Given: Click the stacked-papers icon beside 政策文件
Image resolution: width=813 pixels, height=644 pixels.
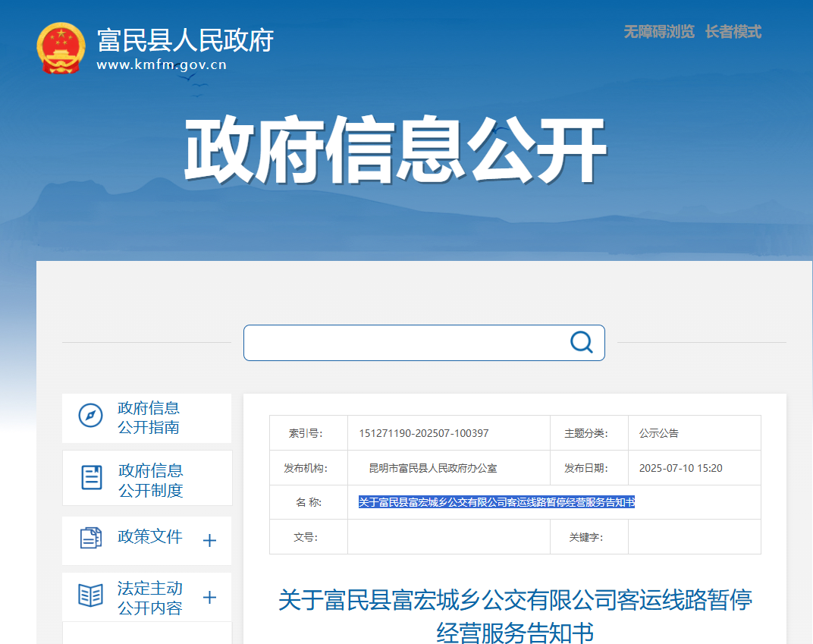Looking at the screenshot, I should coord(90,538).
